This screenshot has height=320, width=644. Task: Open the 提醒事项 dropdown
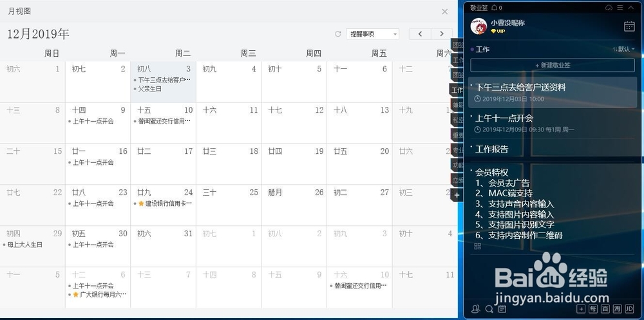click(372, 34)
